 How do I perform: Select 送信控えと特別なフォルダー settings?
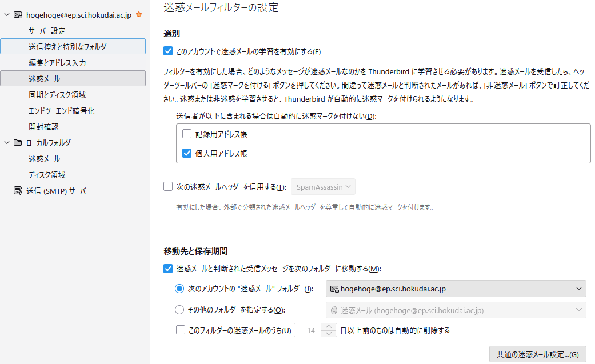73,46
